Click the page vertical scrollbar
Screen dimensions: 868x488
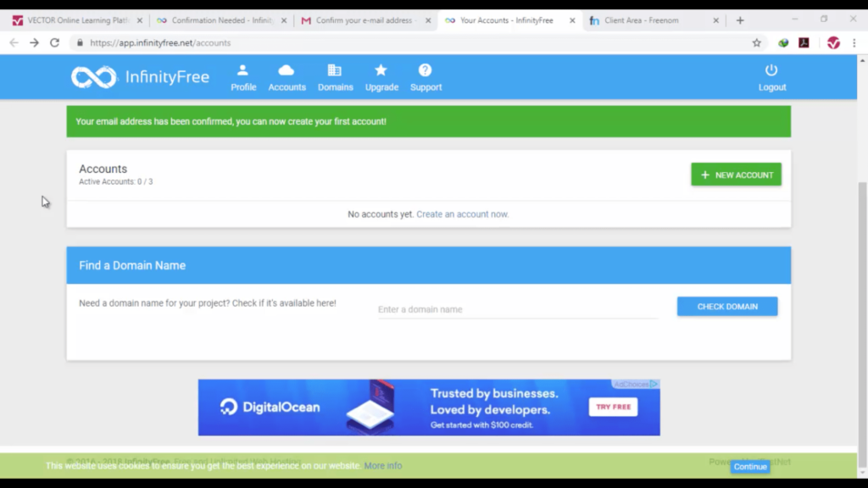[x=862, y=324]
